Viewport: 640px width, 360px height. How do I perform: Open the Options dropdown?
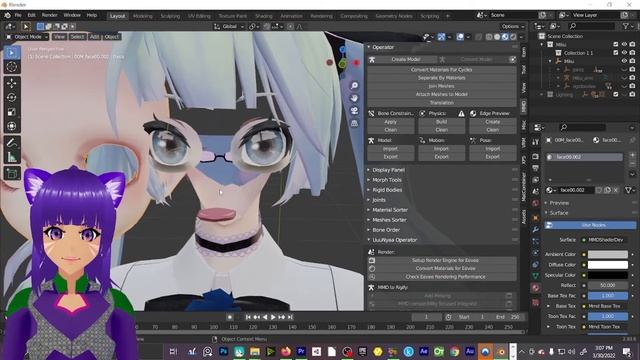(513, 26)
